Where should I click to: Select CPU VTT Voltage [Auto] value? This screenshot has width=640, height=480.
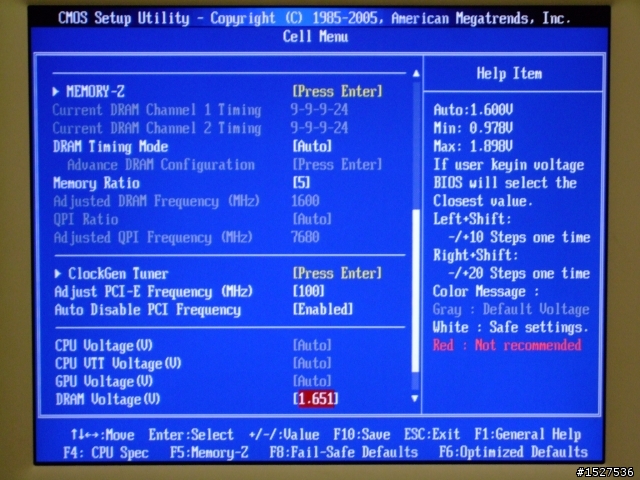point(312,363)
